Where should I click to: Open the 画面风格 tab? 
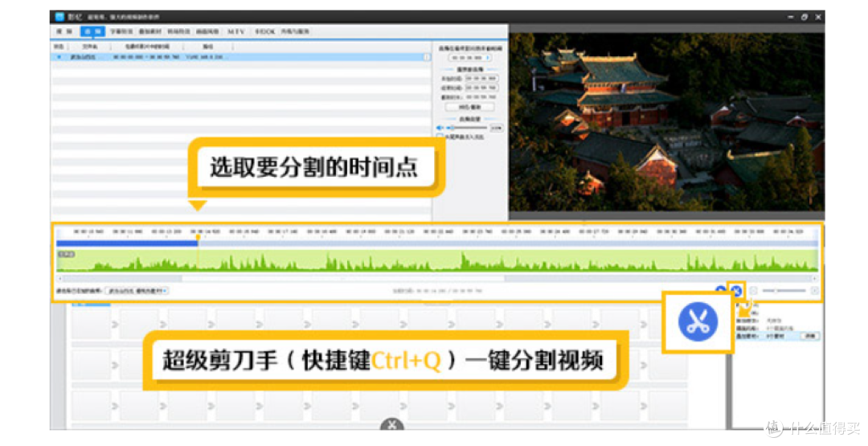point(207,31)
